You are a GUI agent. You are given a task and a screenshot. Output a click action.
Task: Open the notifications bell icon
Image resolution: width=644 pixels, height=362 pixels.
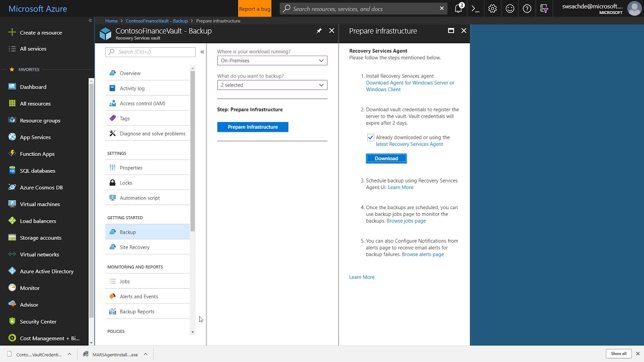click(x=458, y=9)
